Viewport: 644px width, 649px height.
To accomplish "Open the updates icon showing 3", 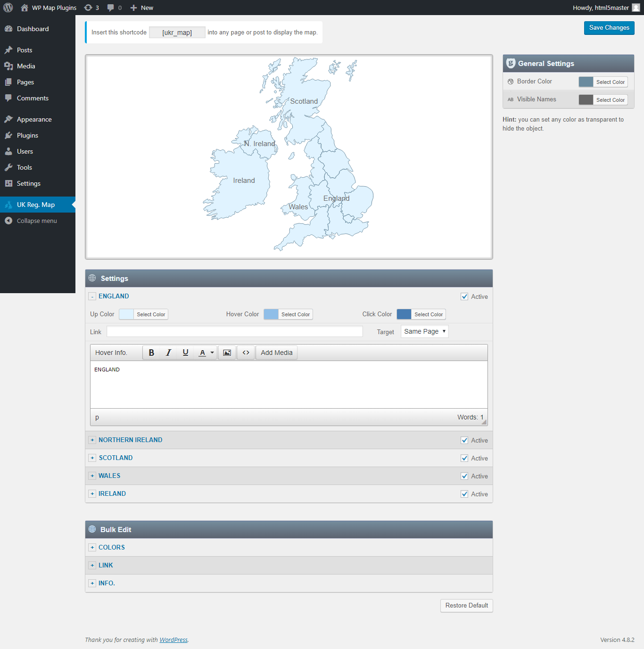I will (x=91, y=8).
